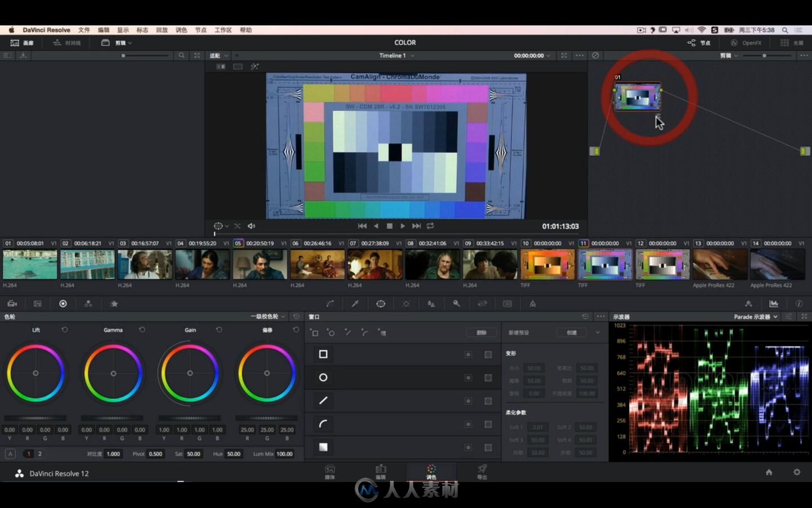Screen dimensions: 812x508
Task: Open the Information panel icon
Action: pyautogui.click(x=799, y=304)
